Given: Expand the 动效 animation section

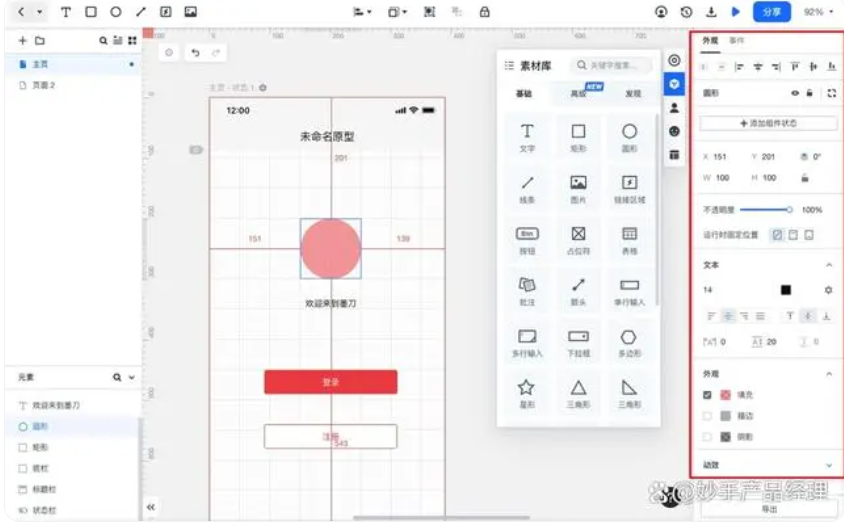Looking at the screenshot, I should 828,465.
